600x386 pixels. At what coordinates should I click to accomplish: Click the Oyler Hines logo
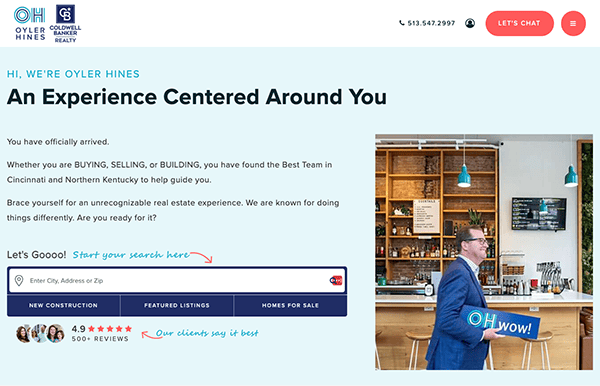[30, 23]
